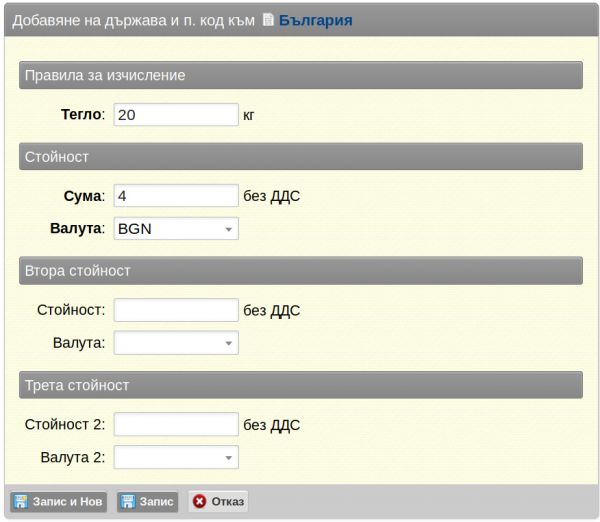Click the Трета стойност section header
Viewport: 600px width, 522px height.
300,385
